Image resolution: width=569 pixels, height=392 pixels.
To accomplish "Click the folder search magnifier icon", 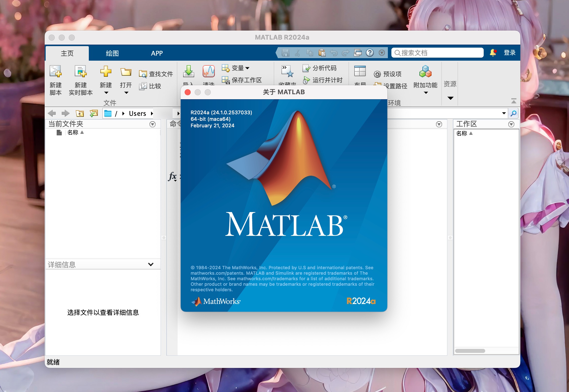I will pos(513,113).
